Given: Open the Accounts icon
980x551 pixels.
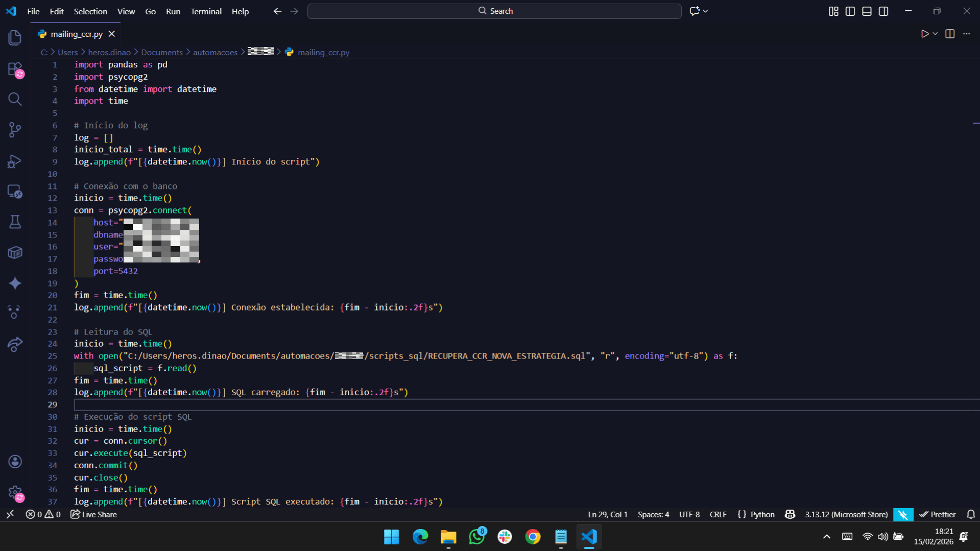Looking at the screenshot, I should coord(15,462).
